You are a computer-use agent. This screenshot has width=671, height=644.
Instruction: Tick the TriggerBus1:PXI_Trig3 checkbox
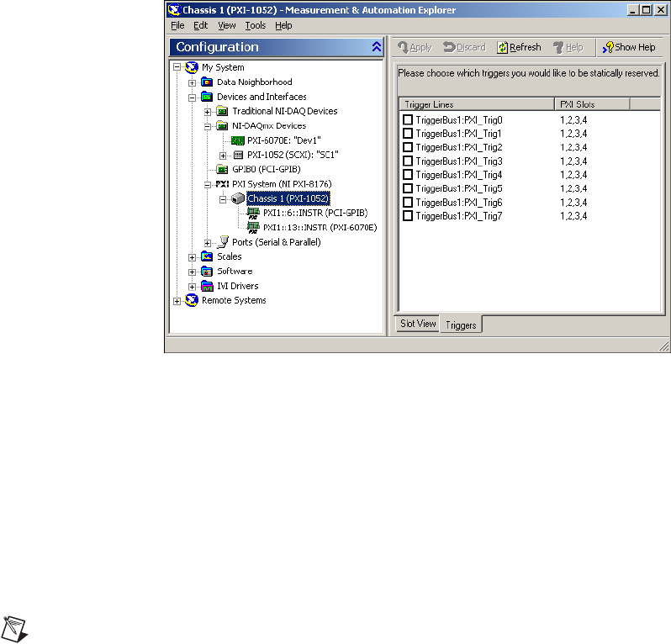tap(408, 161)
